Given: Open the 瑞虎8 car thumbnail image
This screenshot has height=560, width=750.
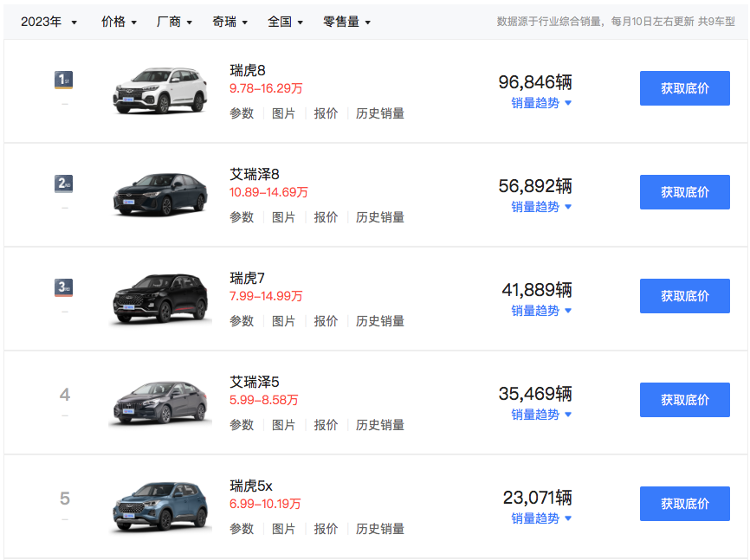Looking at the screenshot, I should pos(160,90).
